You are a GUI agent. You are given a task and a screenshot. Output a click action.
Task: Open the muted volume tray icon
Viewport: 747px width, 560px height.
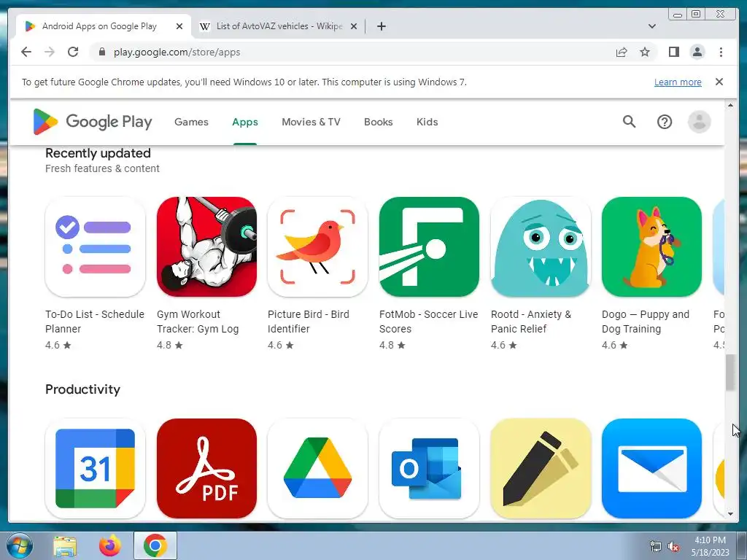click(x=673, y=547)
